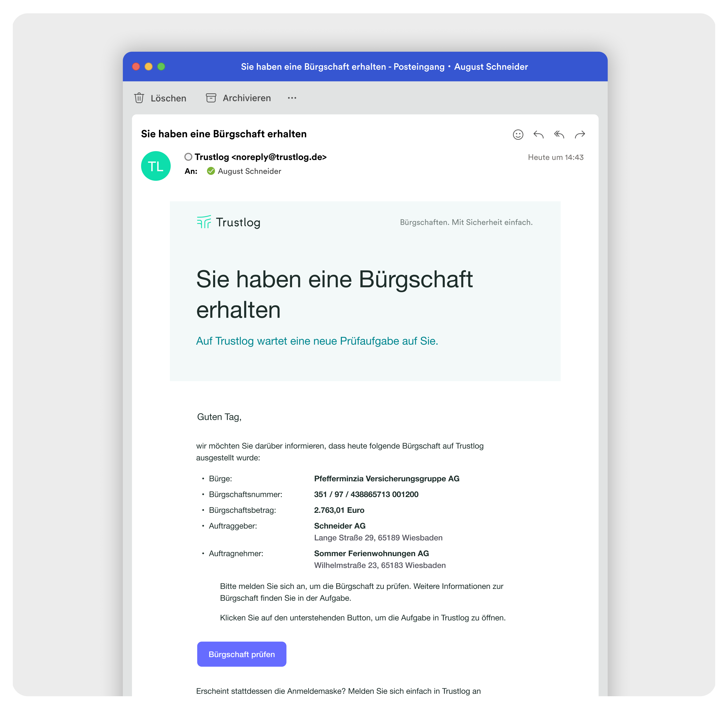Open the three-dots more options menu

click(x=292, y=98)
